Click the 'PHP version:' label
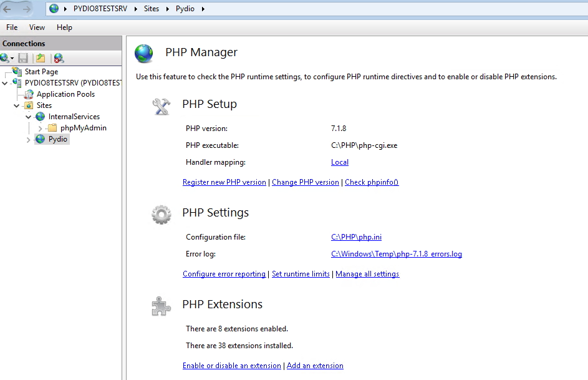This screenshot has height=380, width=588. click(x=206, y=129)
